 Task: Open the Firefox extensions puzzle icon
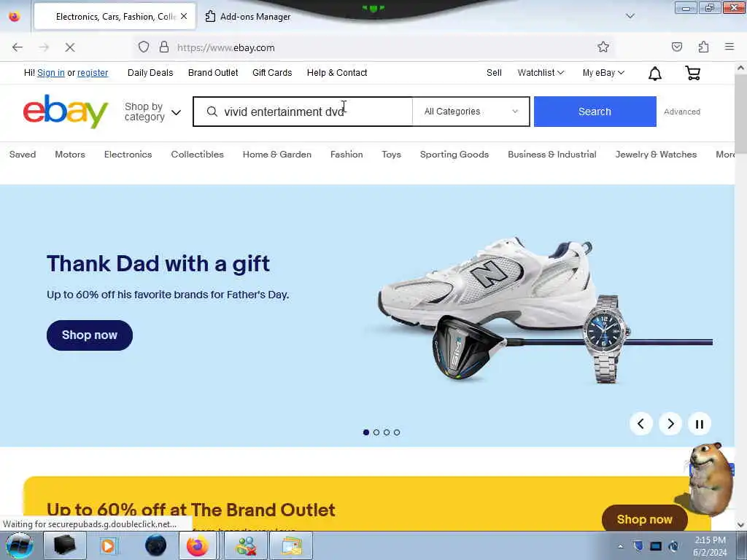(703, 47)
